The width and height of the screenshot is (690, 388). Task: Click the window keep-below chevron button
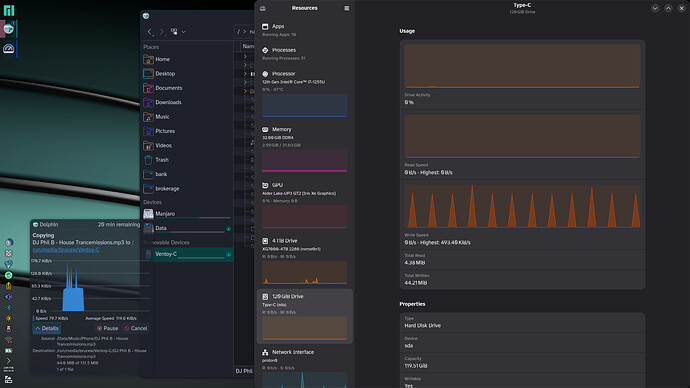point(655,8)
